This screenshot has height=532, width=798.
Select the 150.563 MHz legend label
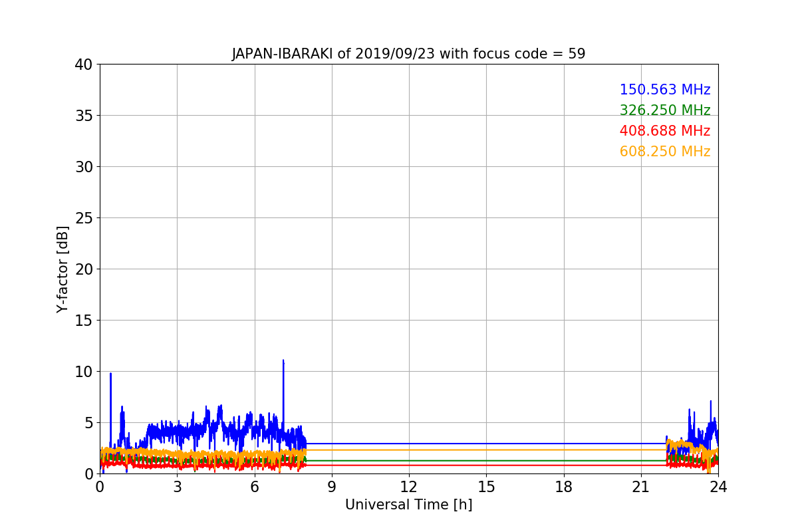coord(665,90)
